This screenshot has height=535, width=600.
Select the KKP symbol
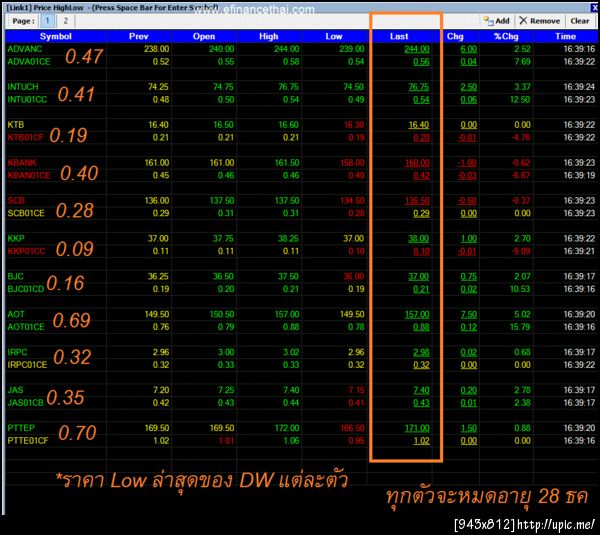click(x=16, y=238)
